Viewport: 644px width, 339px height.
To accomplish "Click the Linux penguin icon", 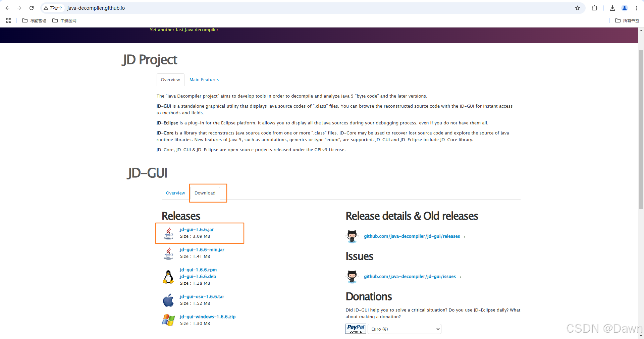I will tap(168, 277).
